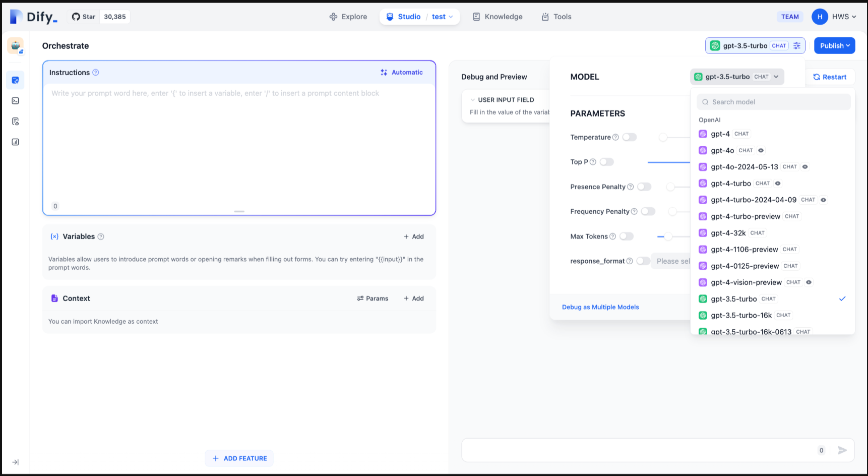Open the top-bar gpt-3.5-turbo model selector

pyautogui.click(x=755, y=46)
